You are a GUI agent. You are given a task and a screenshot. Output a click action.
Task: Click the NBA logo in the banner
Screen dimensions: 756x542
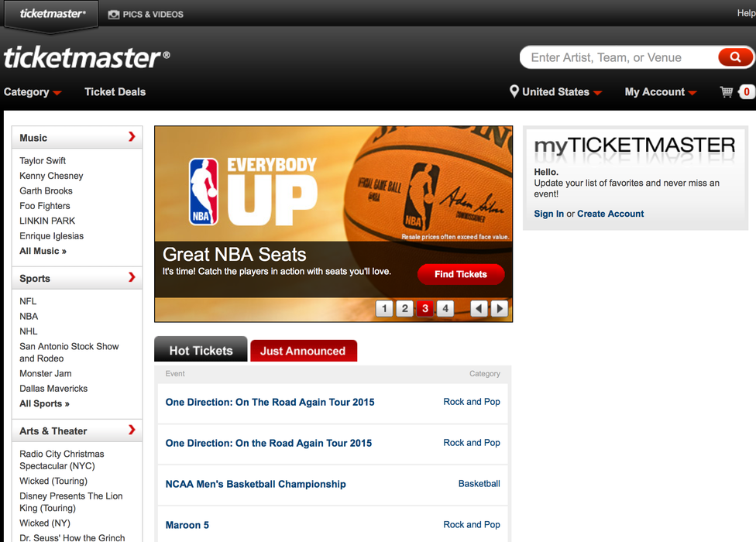point(204,192)
